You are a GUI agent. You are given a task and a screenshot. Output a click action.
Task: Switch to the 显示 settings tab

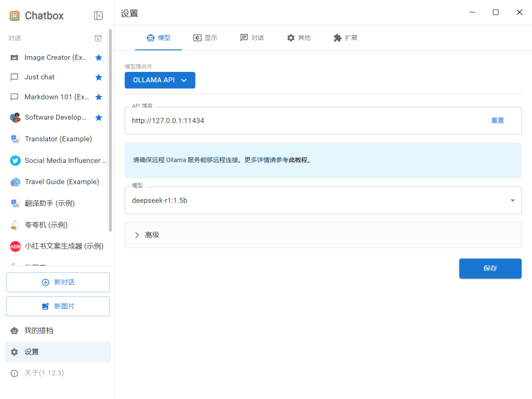[x=205, y=38]
